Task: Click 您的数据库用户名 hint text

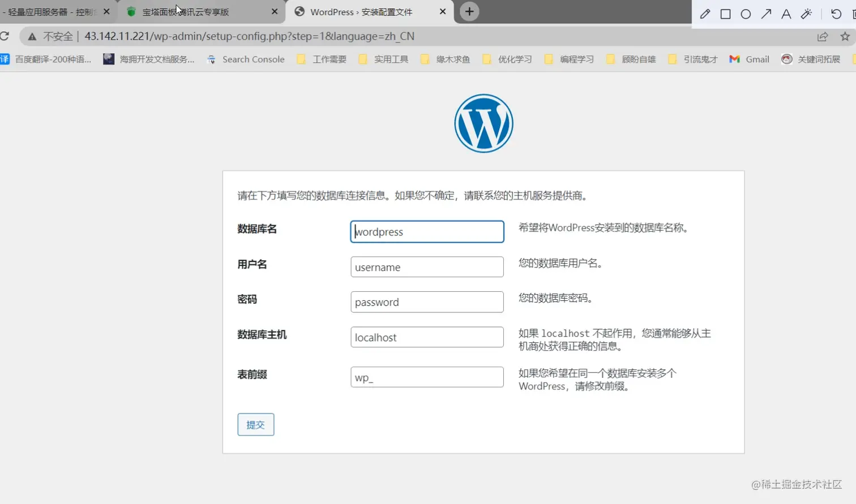Action: [x=560, y=263]
